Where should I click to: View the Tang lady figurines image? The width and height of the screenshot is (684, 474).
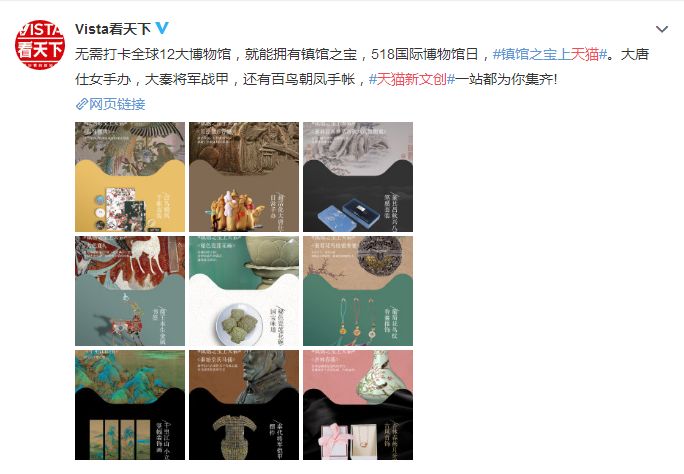tap(244, 177)
